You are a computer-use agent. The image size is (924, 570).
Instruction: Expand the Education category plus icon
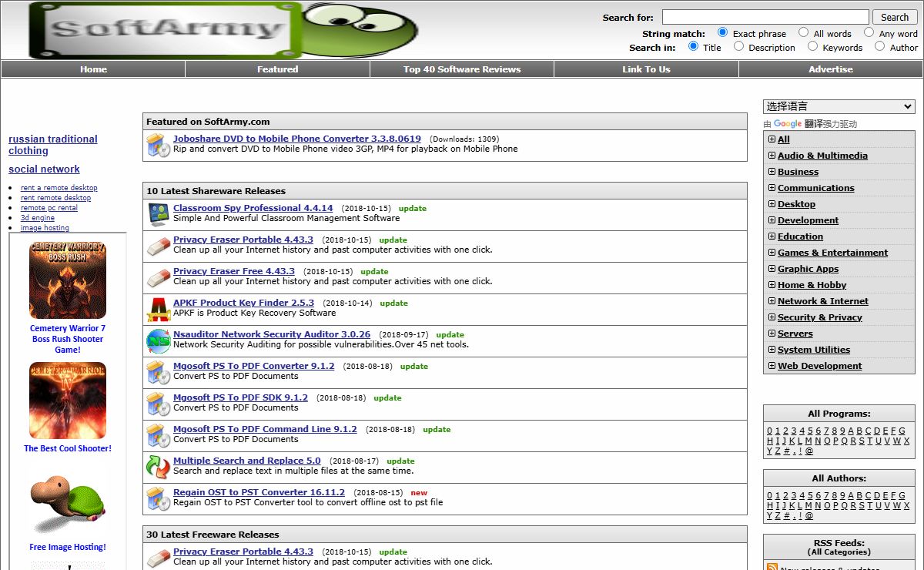pyautogui.click(x=772, y=236)
